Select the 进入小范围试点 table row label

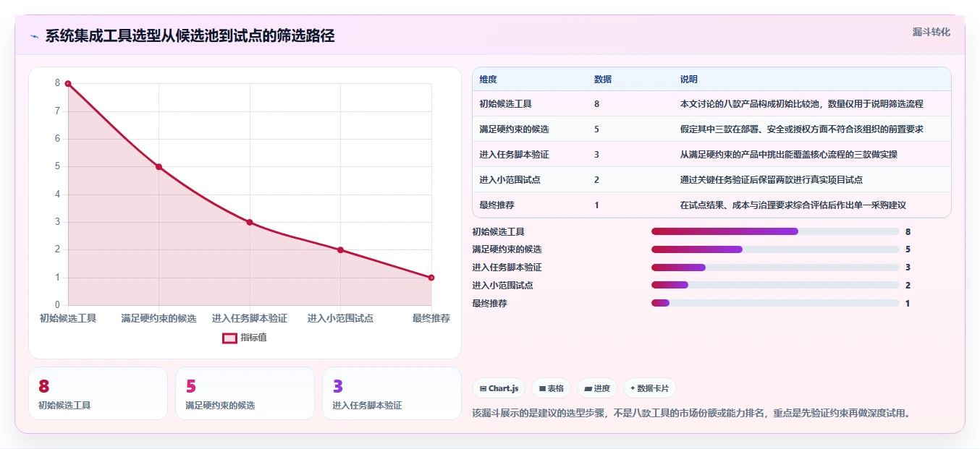(x=510, y=180)
